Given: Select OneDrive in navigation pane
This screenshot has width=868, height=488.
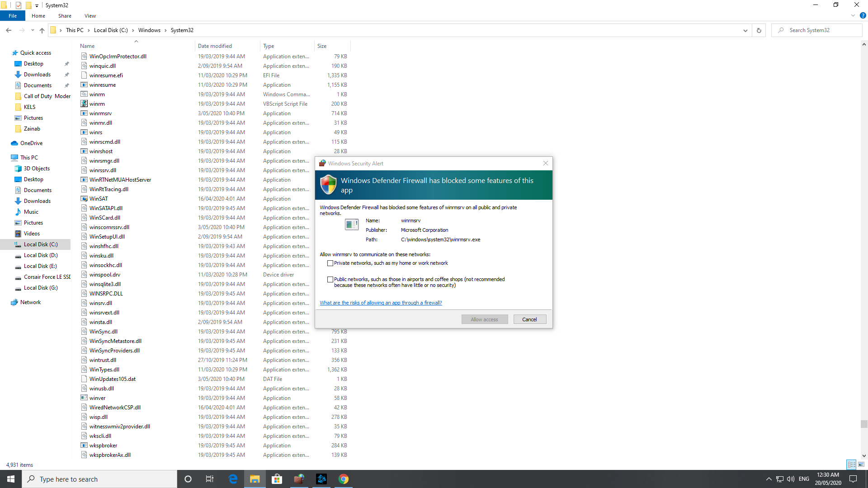Looking at the screenshot, I should pos(31,143).
